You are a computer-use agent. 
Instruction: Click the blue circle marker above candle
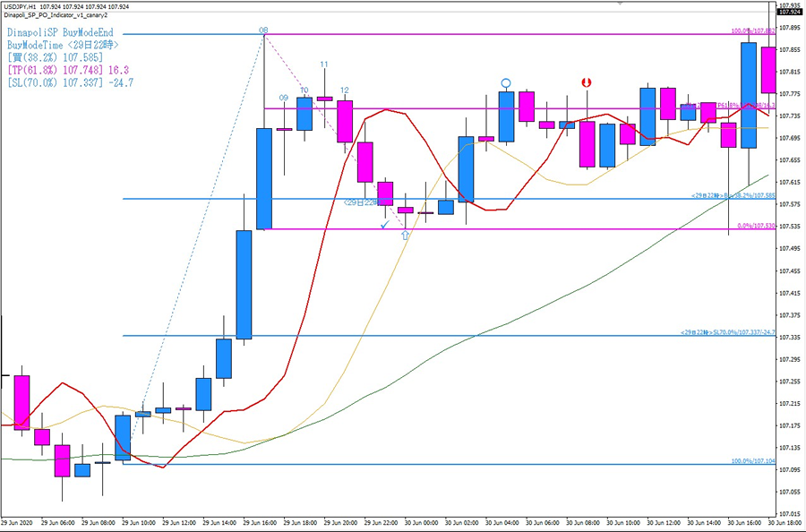tap(506, 82)
